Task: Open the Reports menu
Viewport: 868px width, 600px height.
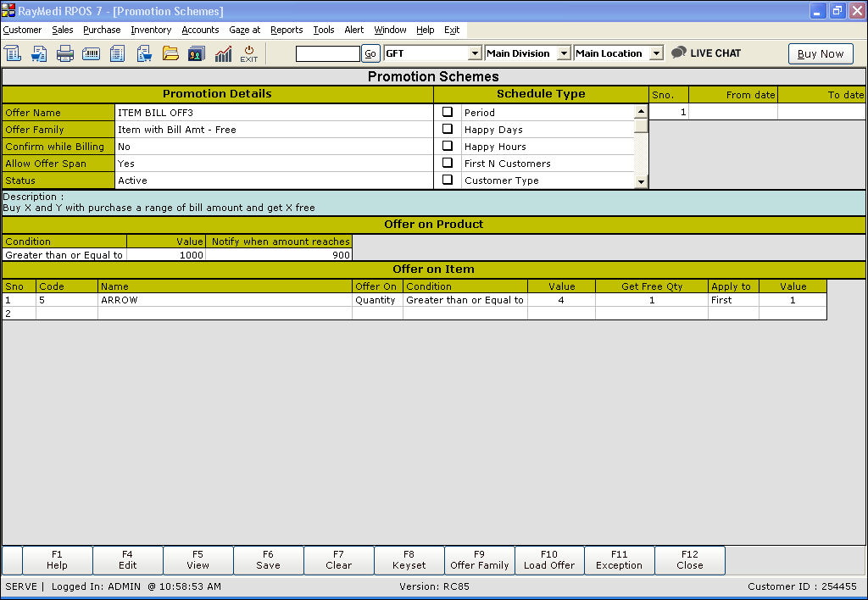Action: click(287, 30)
